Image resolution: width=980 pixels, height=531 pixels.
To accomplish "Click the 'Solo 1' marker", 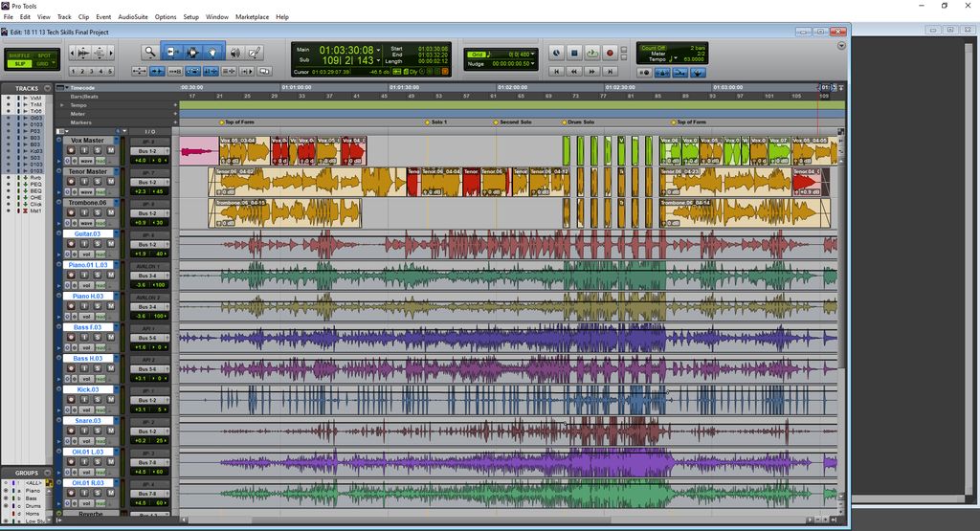I will pyautogui.click(x=436, y=122).
